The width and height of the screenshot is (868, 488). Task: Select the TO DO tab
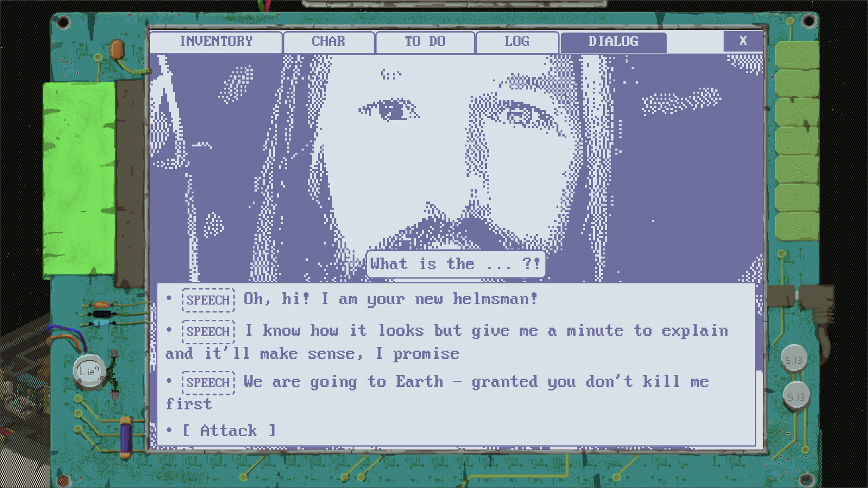point(423,41)
